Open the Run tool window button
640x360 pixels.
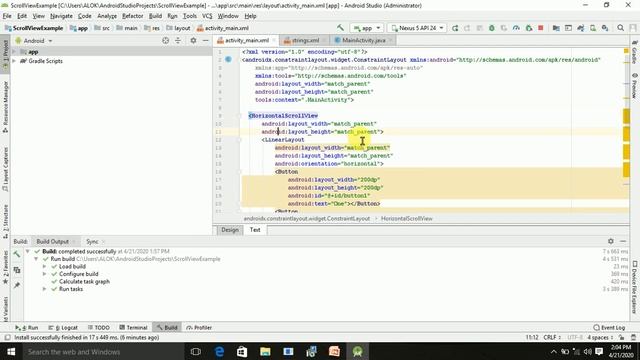click(27, 327)
